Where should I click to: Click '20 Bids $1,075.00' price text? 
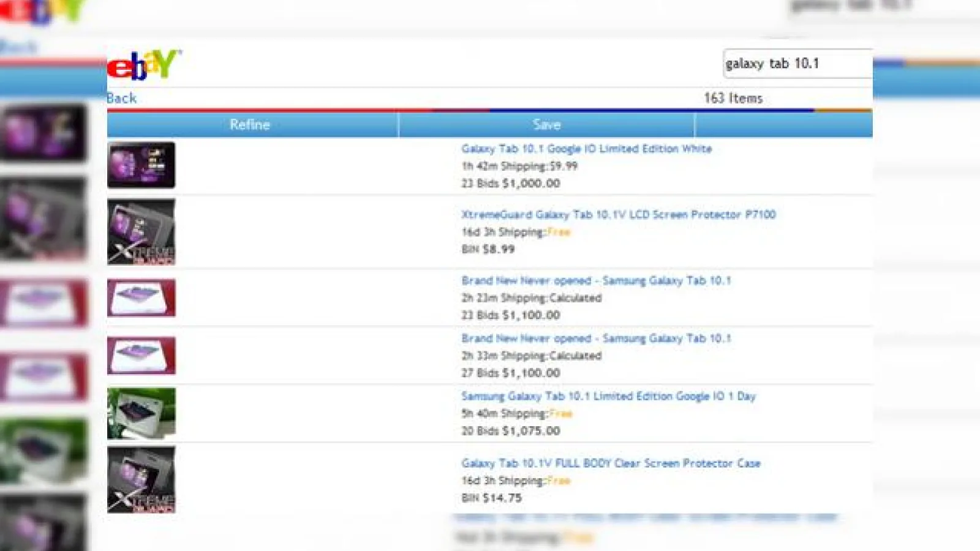coord(510,431)
